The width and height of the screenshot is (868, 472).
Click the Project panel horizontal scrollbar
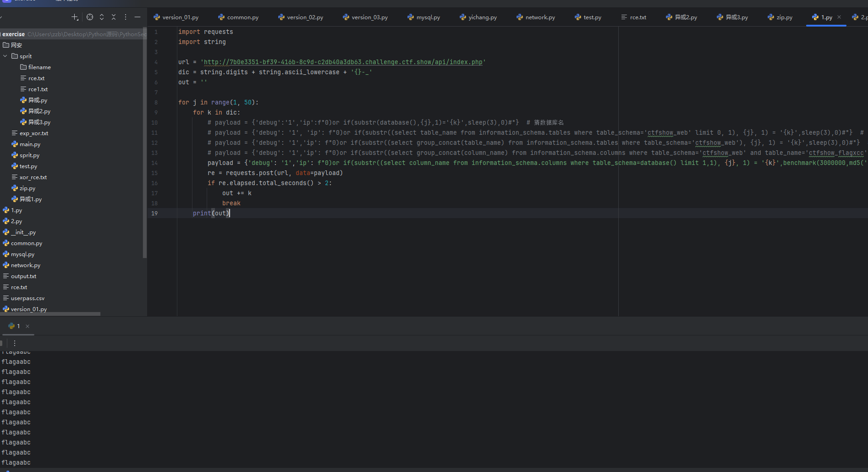tap(50, 314)
